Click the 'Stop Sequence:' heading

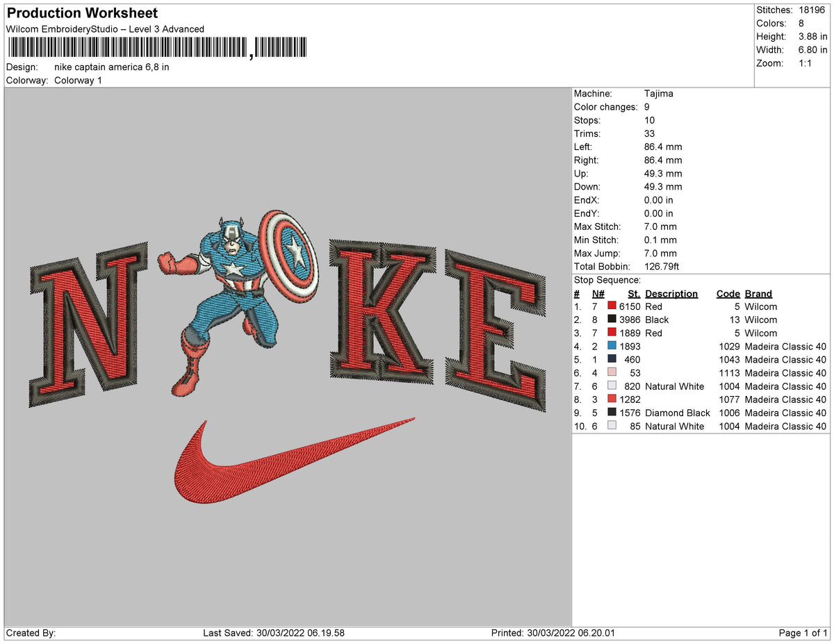[607, 280]
